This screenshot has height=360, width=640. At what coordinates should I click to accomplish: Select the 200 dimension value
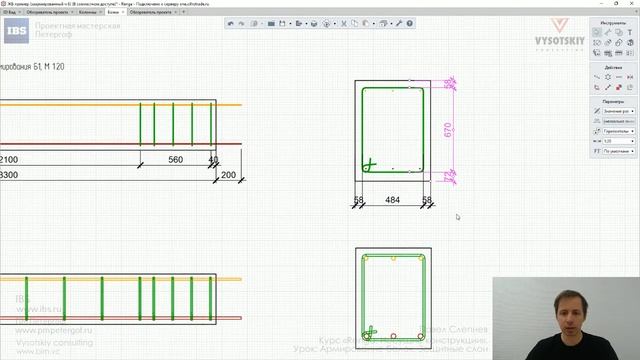pos(228,175)
